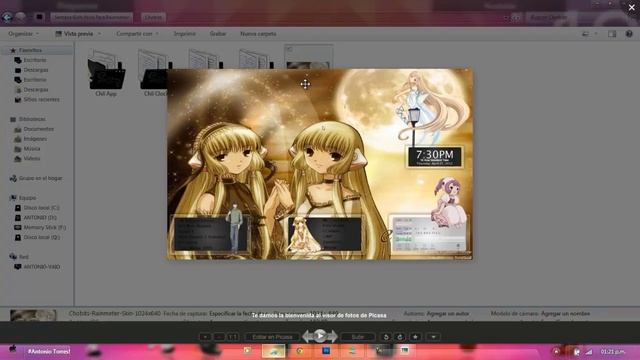640x360 pixels.
Task: Start the slideshow play button
Action: pyautogui.click(x=320, y=336)
